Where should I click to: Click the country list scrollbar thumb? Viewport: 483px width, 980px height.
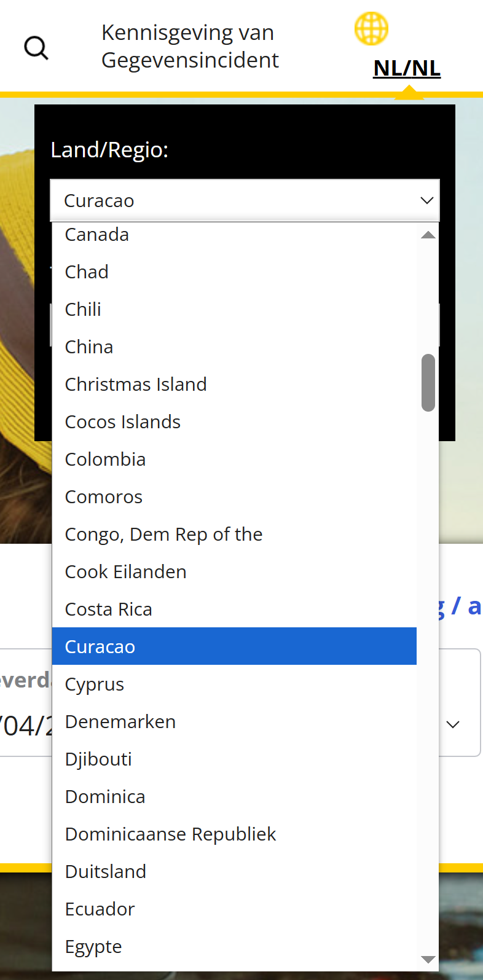pos(428,382)
